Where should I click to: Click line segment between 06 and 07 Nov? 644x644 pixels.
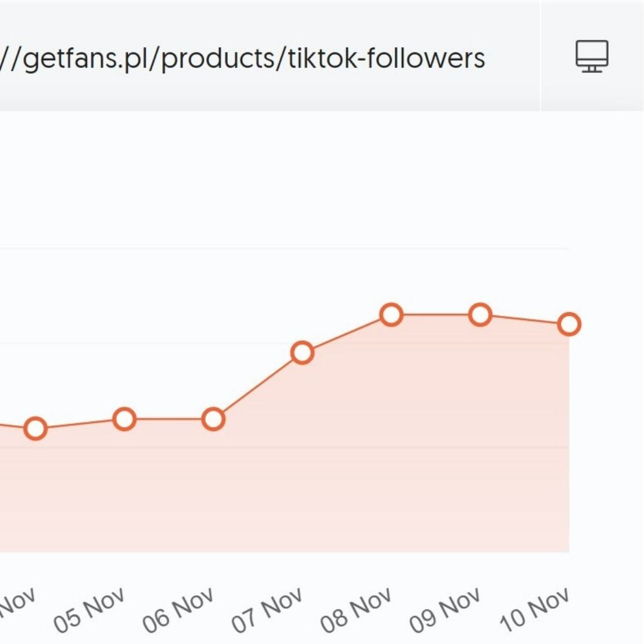(x=258, y=386)
